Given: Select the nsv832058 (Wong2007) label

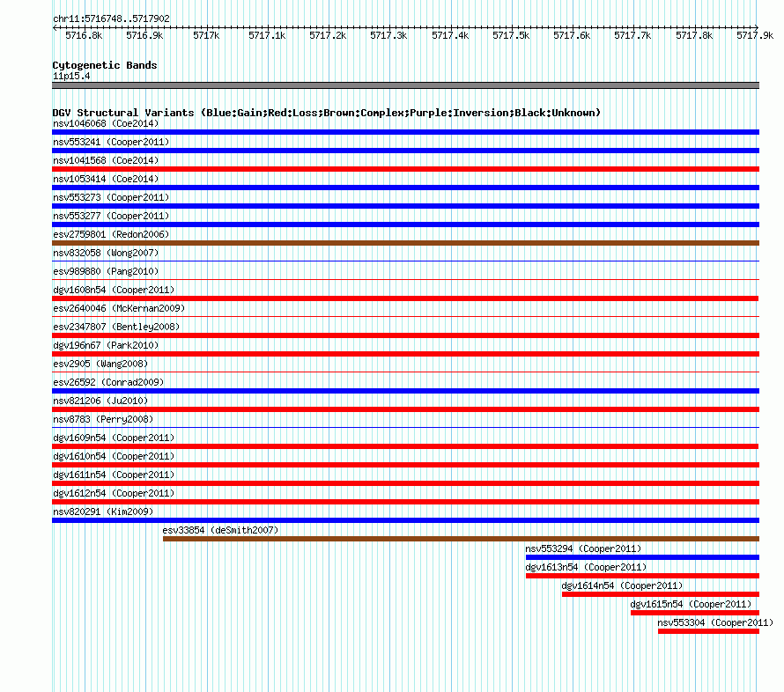Looking at the screenshot, I should pyautogui.click(x=106, y=253).
